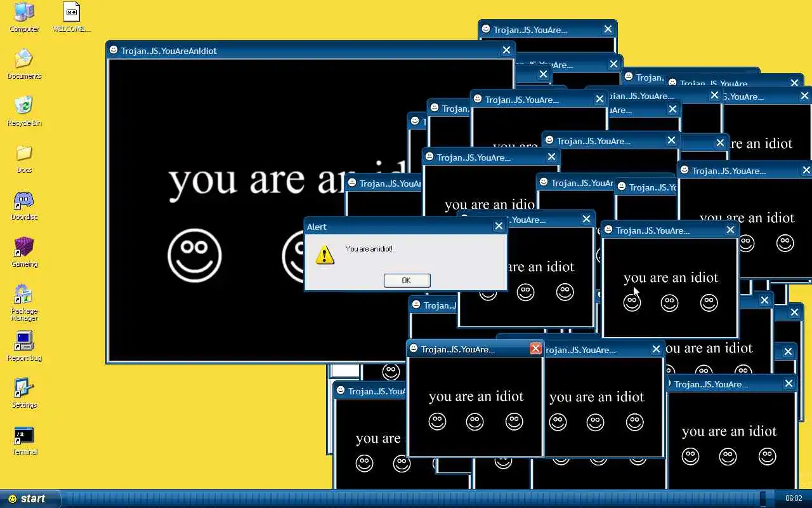Close the Alert dialog with its X
This screenshot has width=812, height=508.
click(x=499, y=226)
